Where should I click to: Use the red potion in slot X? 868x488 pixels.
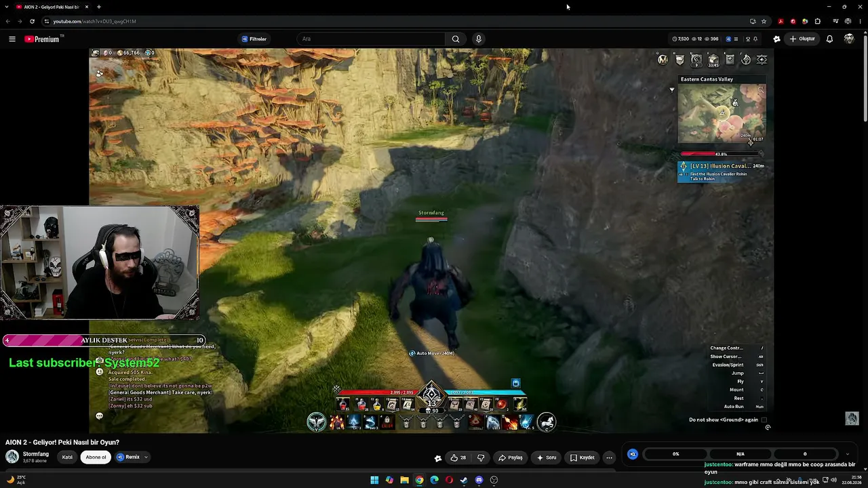pos(343,404)
